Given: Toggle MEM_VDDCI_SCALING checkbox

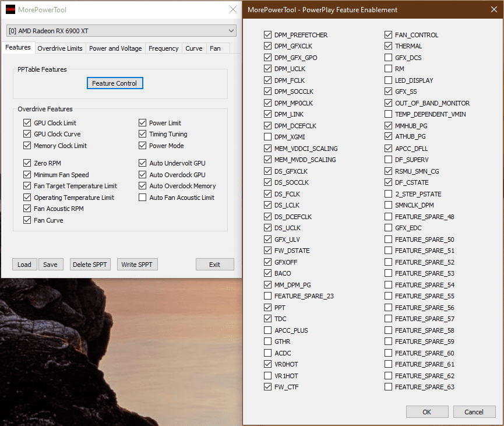Looking at the screenshot, I should coord(267,149).
